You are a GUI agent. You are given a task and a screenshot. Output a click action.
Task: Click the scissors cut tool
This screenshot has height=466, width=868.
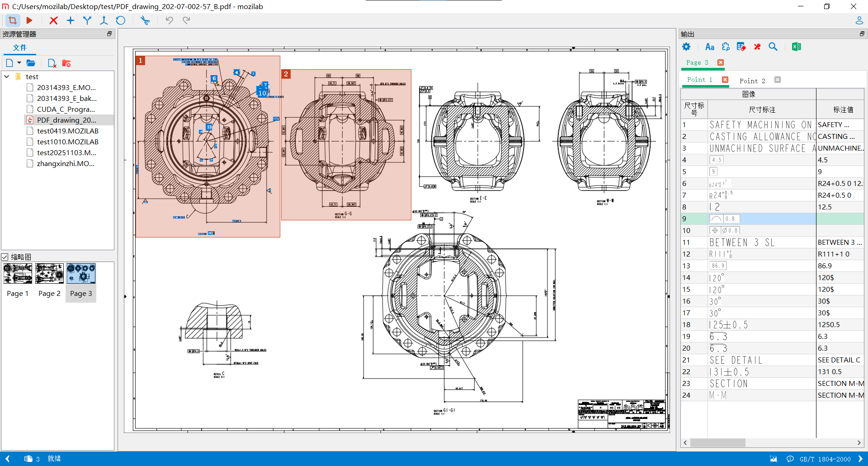click(x=145, y=20)
